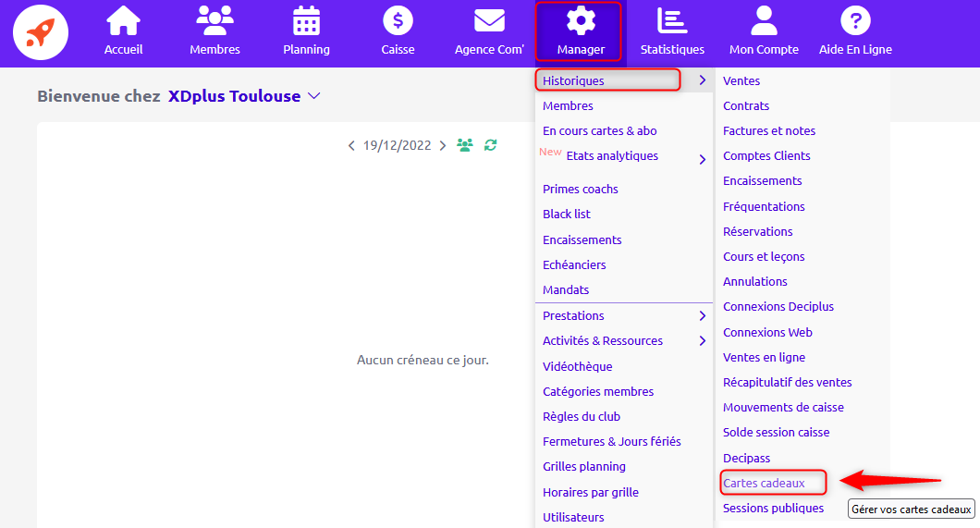Image resolution: width=980 pixels, height=528 pixels.
Task: Select En cours cartes & abo
Action: [x=599, y=130]
